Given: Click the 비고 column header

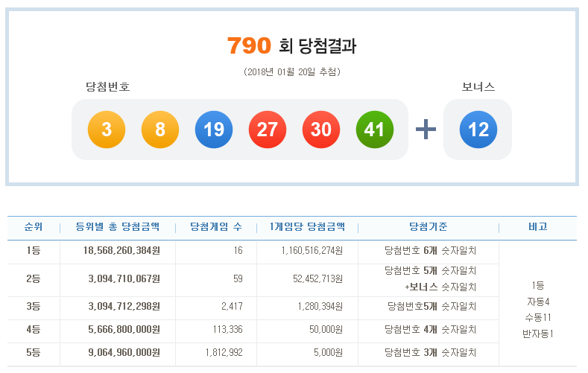Looking at the screenshot, I should tap(537, 227).
